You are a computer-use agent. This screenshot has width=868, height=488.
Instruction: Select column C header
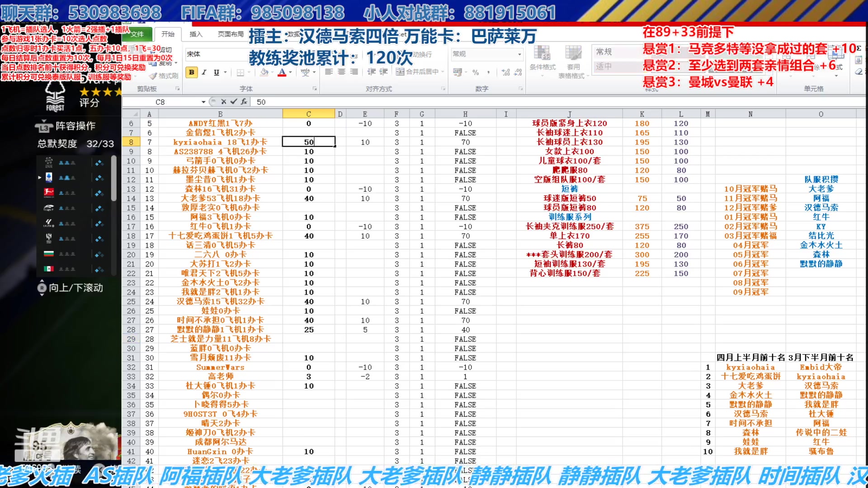tap(308, 114)
